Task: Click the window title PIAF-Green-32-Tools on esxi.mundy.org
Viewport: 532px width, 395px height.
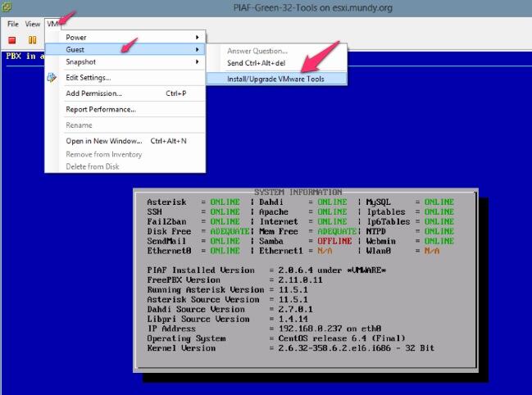Action: pos(313,7)
